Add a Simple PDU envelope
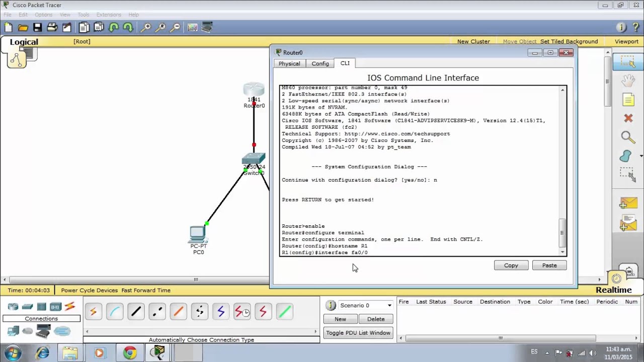The width and height of the screenshot is (644, 362). click(x=628, y=203)
